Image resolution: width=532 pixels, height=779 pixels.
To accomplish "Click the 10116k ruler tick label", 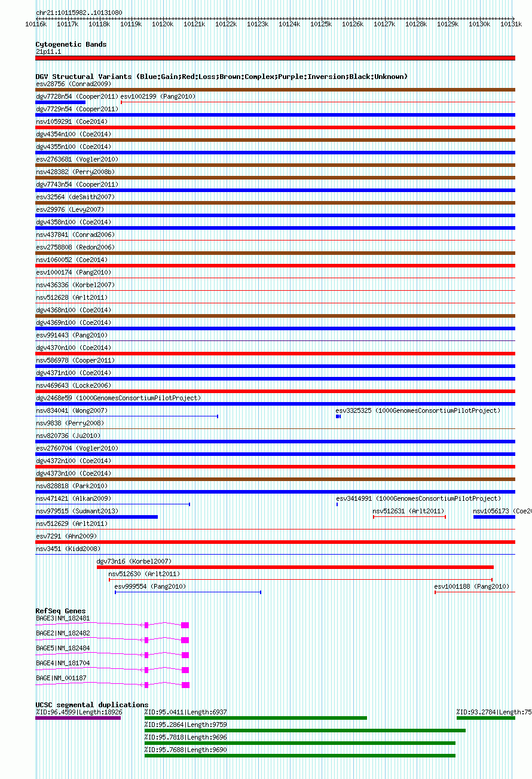I will click(x=36, y=25).
